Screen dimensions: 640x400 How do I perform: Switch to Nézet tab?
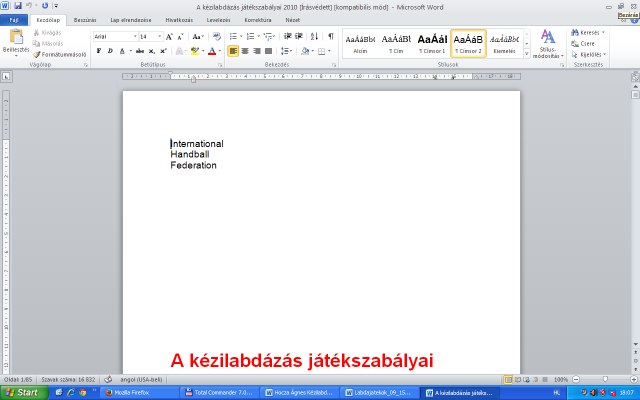coord(293,20)
